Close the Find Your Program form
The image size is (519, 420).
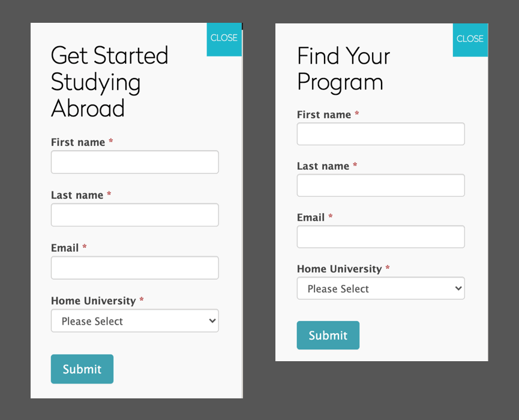point(470,39)
